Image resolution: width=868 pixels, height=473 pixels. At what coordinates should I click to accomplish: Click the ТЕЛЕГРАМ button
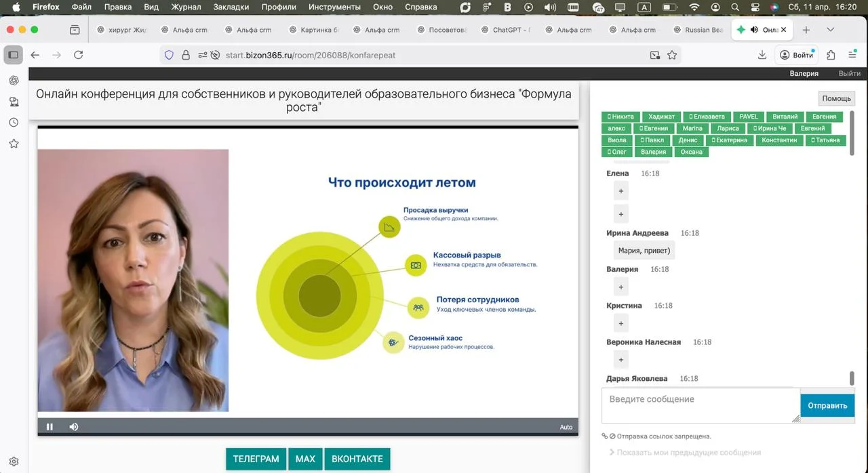click(x=256, y=459)
